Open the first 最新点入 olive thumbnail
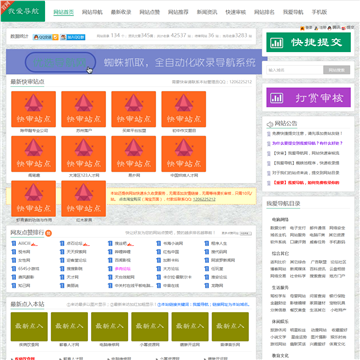Image resolution: width=360 pixels, height=360 pixels. coord(29,327)
